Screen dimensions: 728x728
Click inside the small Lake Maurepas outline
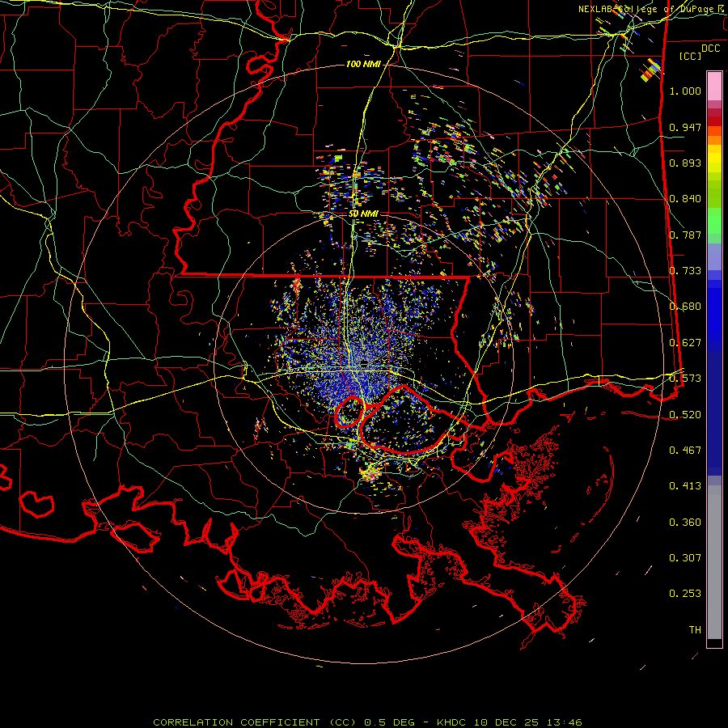pyautogui.click(x=350, y=412)
